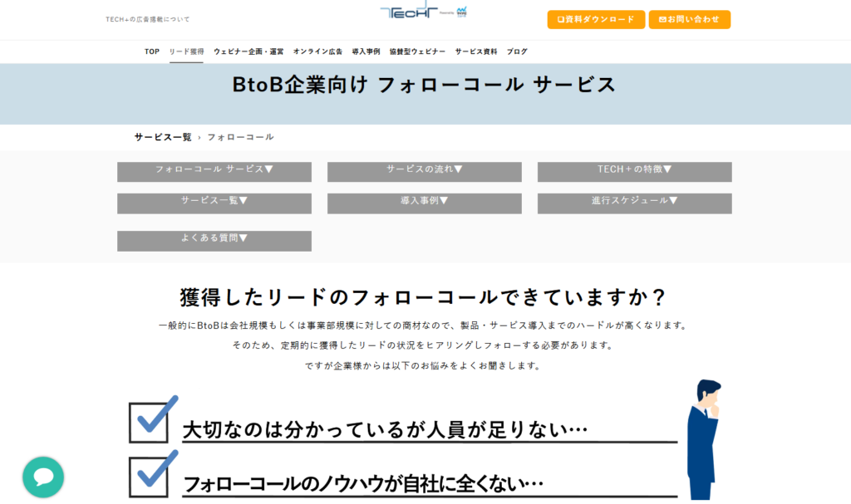
Task: Open オンライン広告 in the navigation
Action: coord(317,51)
